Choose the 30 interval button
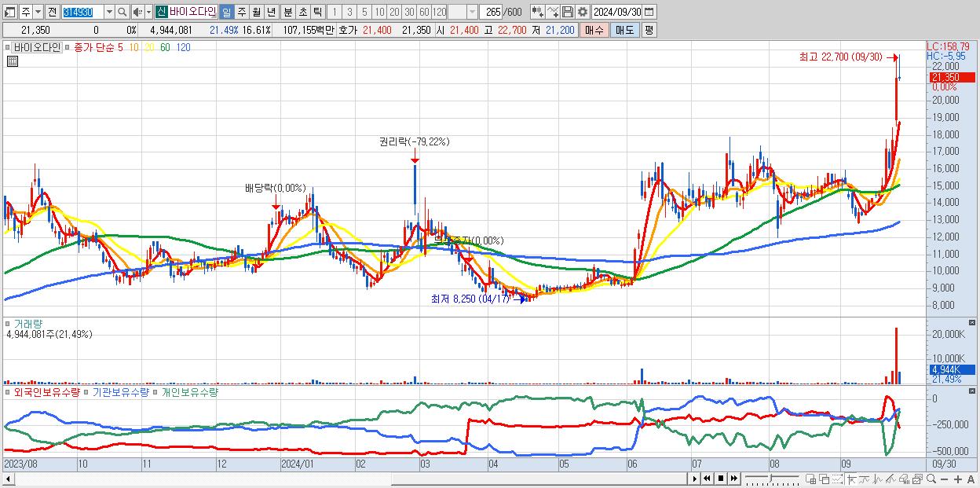 (409, 13)
